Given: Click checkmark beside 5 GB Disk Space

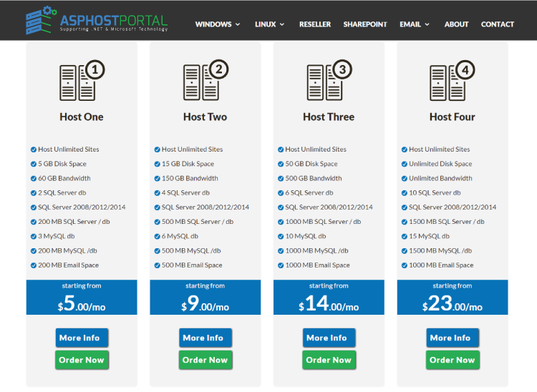Looking at the screenshot, I should tap(34, 165).
